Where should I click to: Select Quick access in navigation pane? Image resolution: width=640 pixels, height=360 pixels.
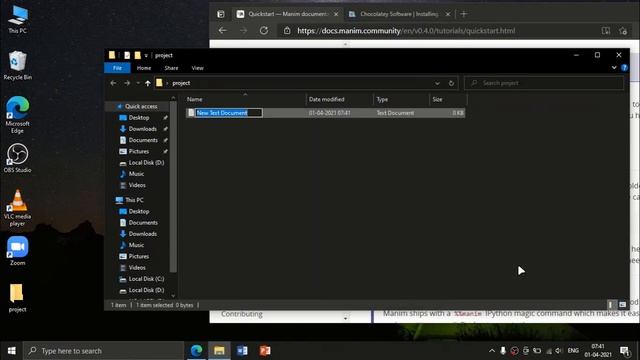[141, 106]
